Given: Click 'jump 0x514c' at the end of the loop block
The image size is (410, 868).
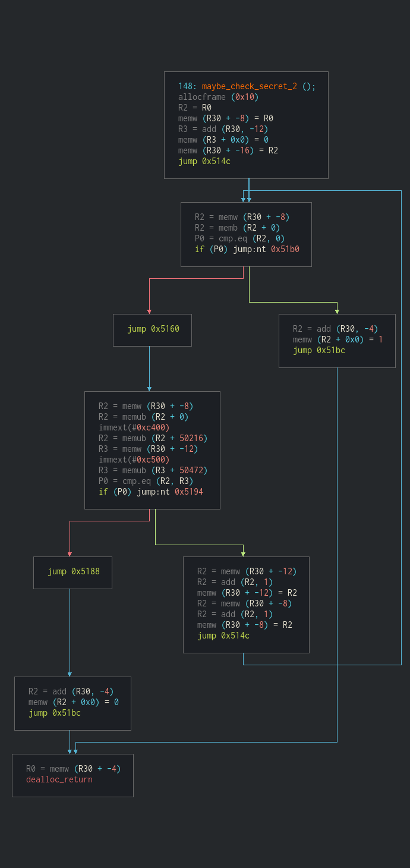Looking at the screenshot, I should [223, 636].
